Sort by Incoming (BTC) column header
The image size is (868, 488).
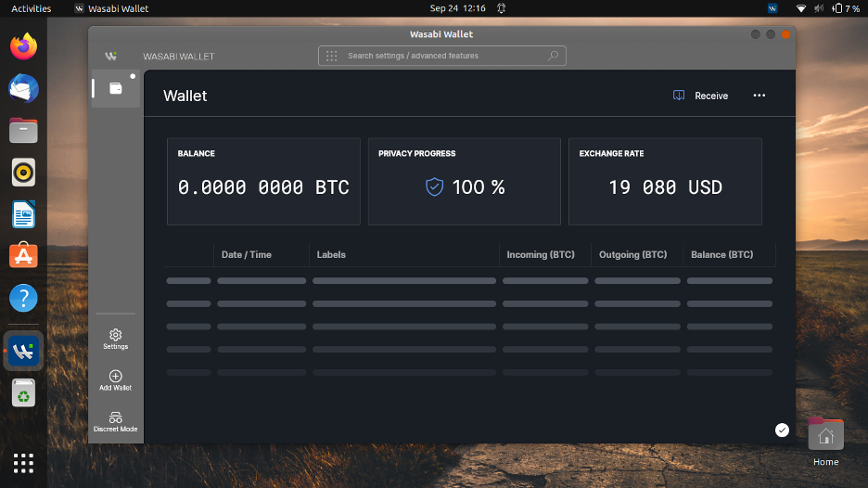(541, 255)
